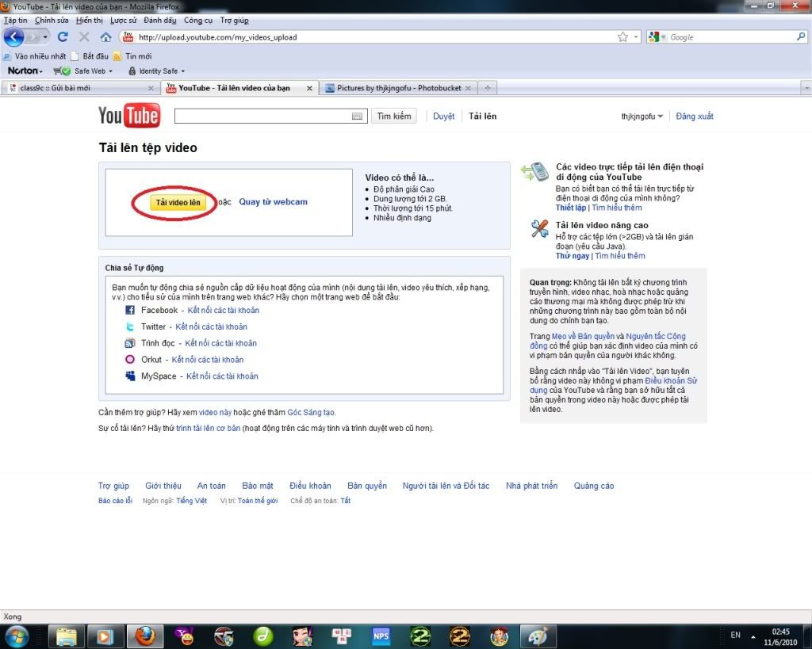
Task: Click the Đăng xuất sign-out link
Action: 695,116
